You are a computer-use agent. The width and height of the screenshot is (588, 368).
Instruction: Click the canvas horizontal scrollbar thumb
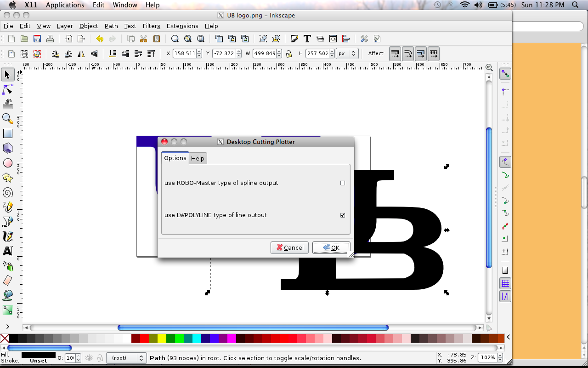pyautogui.click(x=253, y=328)
